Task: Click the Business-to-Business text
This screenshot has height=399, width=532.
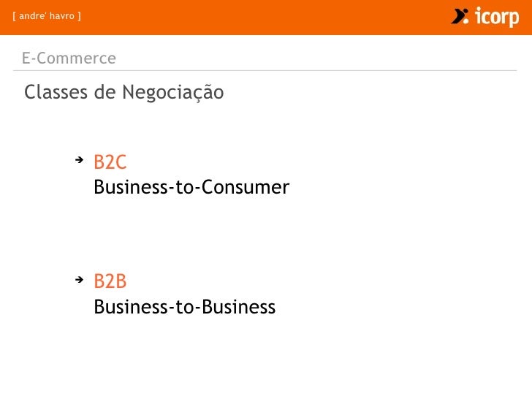Action: [185, 307]
